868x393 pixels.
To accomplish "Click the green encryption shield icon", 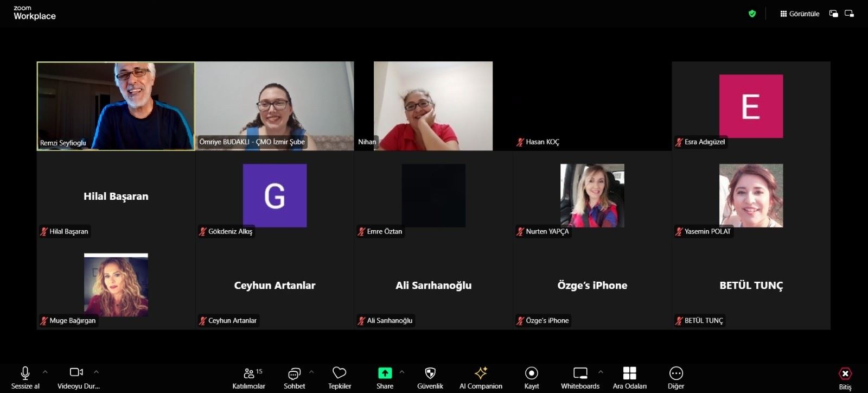I will [752, 14].
